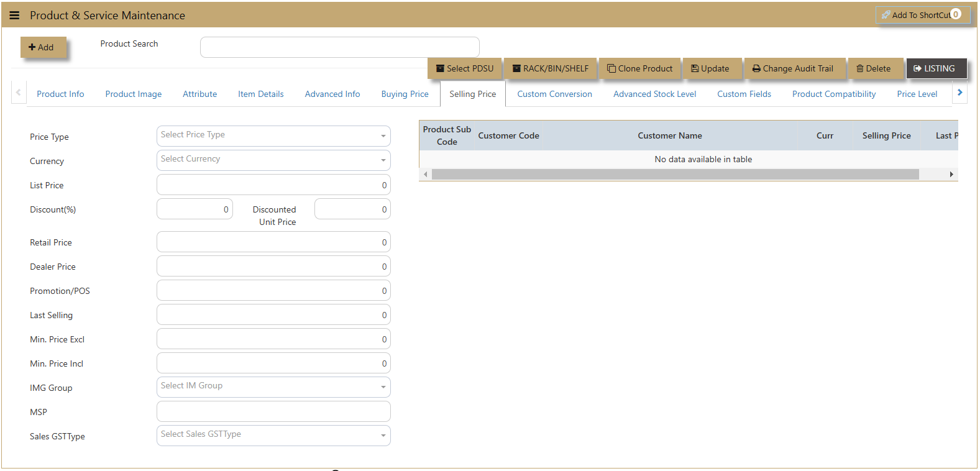This screenshot has height=471, width=980.
Task: Click the Select PDSU button
Action: pos(465,68)
